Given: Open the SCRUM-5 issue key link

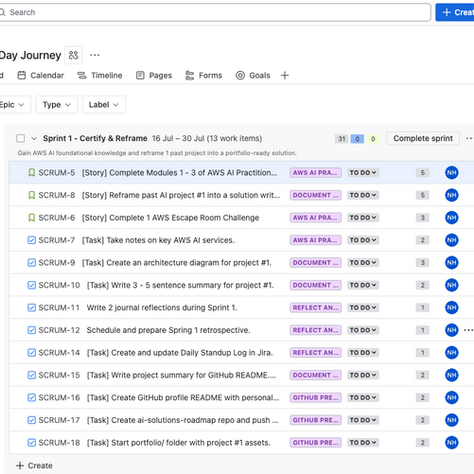Looking at the screenshot, I should click(x=57, y=173).
